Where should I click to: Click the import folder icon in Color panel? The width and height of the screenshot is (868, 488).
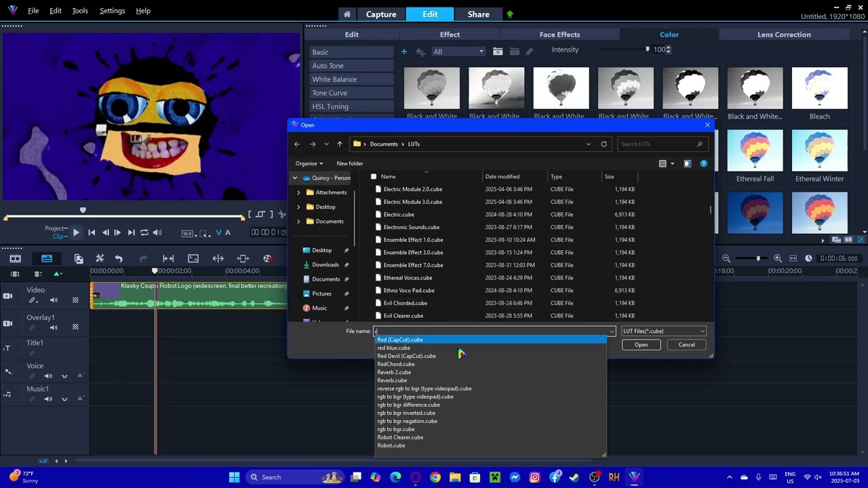point(498,52)
